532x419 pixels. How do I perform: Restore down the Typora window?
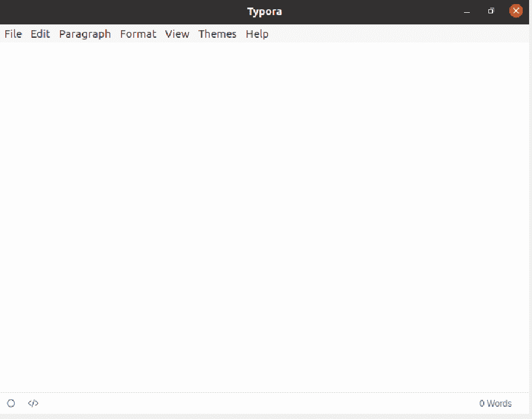(491, 11)
